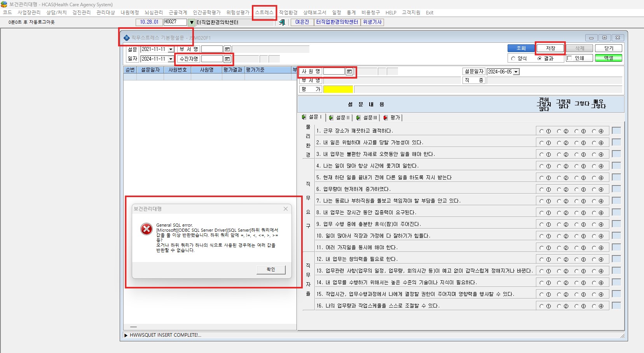Click the 저장 save button
Image resolution: width=644 pixels, height=353 pixels.
coord(550,48)
